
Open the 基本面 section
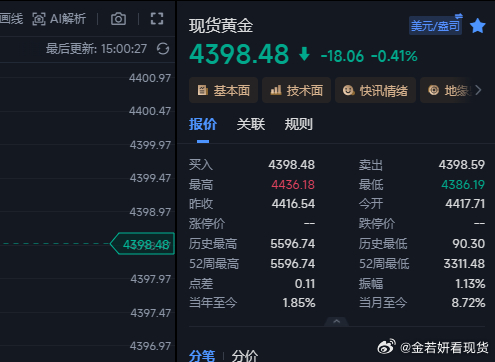pyautogui.click(x=223, y=90)
